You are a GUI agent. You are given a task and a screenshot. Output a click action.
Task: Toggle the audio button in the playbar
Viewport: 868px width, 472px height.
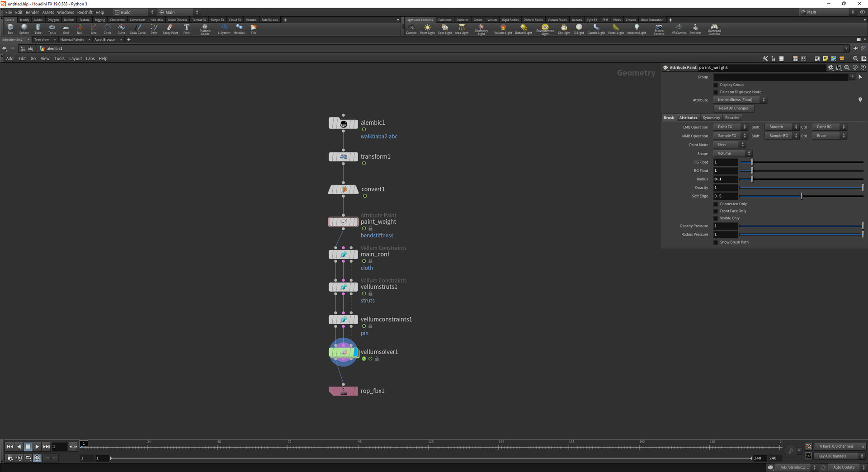pyautogui.click(x=19, y=458)
